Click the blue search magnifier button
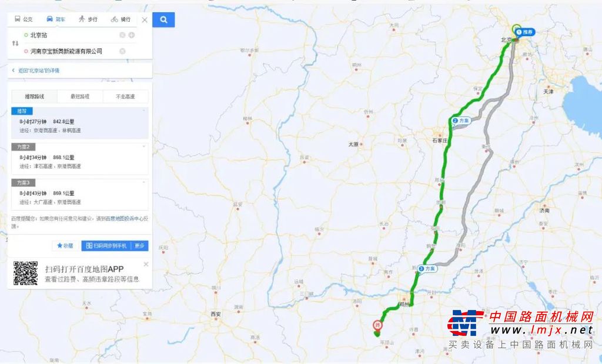 163,19
